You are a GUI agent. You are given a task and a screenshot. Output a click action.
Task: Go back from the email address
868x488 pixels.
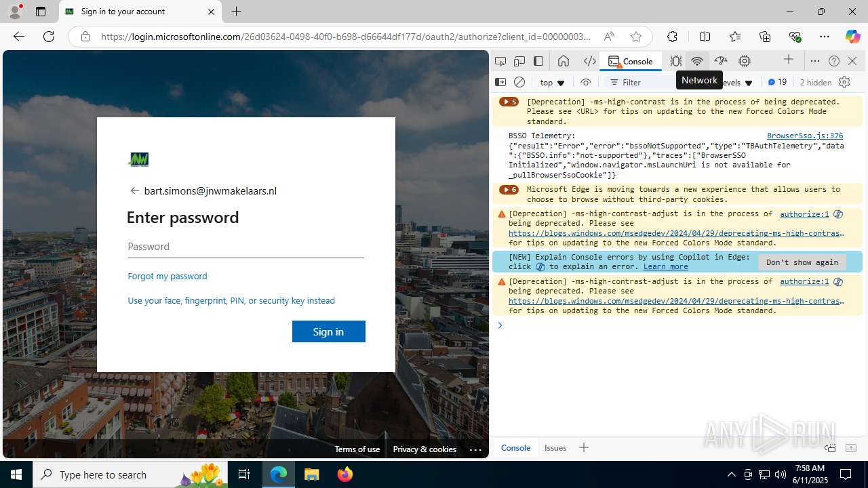coord(134,191)
